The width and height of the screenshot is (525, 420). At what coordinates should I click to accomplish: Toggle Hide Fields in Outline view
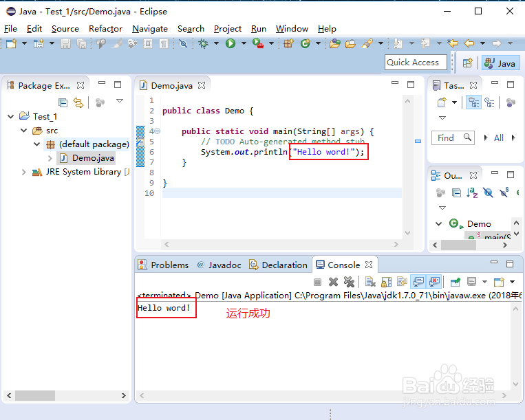coord(488,192)
